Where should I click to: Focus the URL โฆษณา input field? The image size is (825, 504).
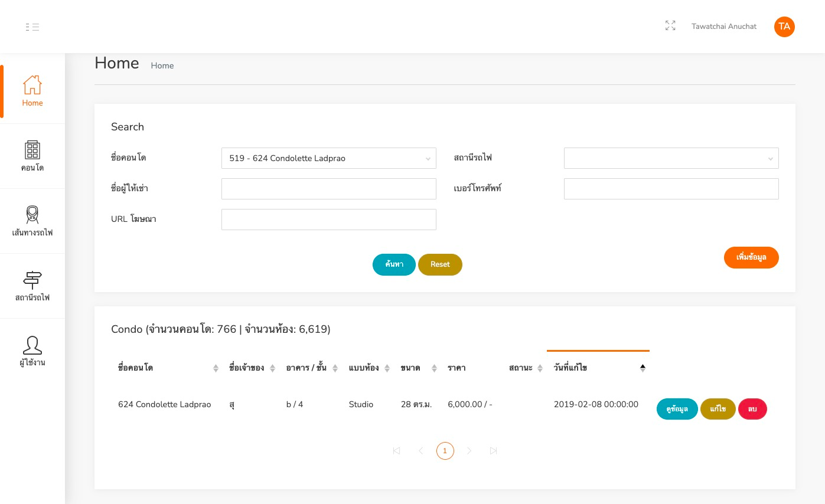329,220
